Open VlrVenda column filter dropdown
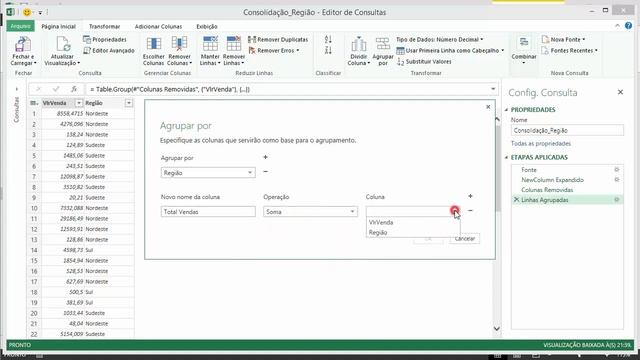The width and height of the screenshot is (640, 360). 79,103
